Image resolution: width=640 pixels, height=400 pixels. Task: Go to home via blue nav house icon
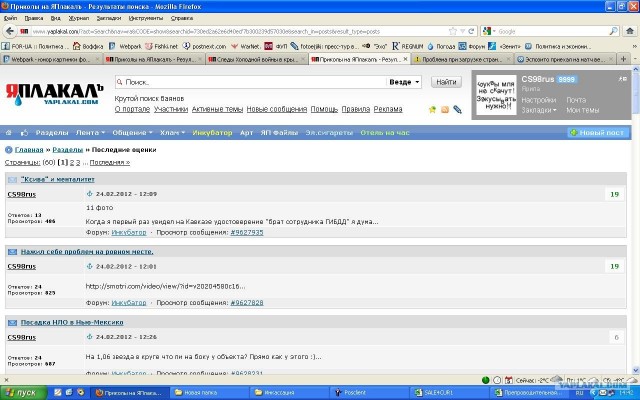(9, 133)
